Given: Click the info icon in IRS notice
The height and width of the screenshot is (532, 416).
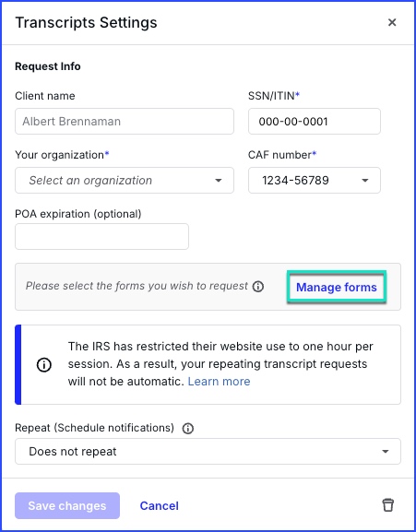Looking at the screenshot, I should tap(44, 365).
